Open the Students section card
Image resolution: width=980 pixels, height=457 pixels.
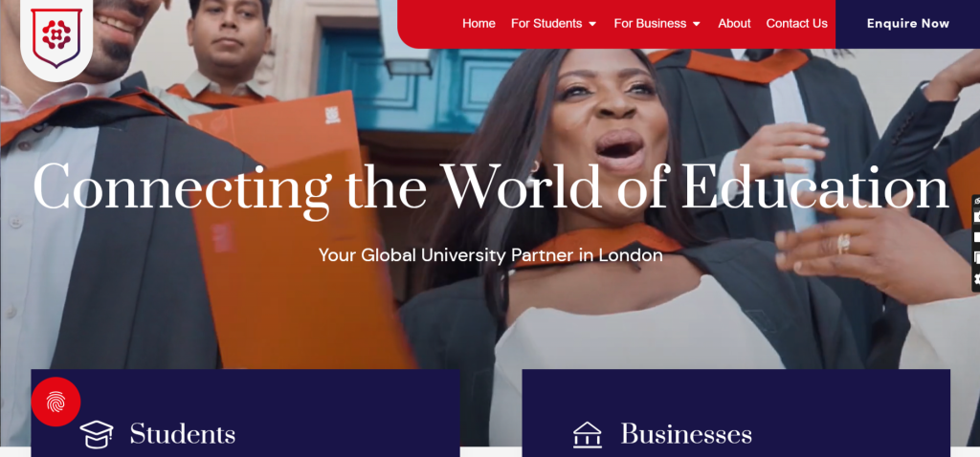click(x=246, y=413)
